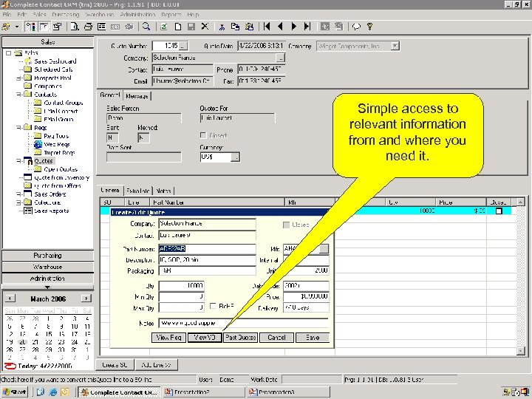Click the lightbulb tips toolbar icon
Screen dimensions: 532x399
tap(370, 27)
